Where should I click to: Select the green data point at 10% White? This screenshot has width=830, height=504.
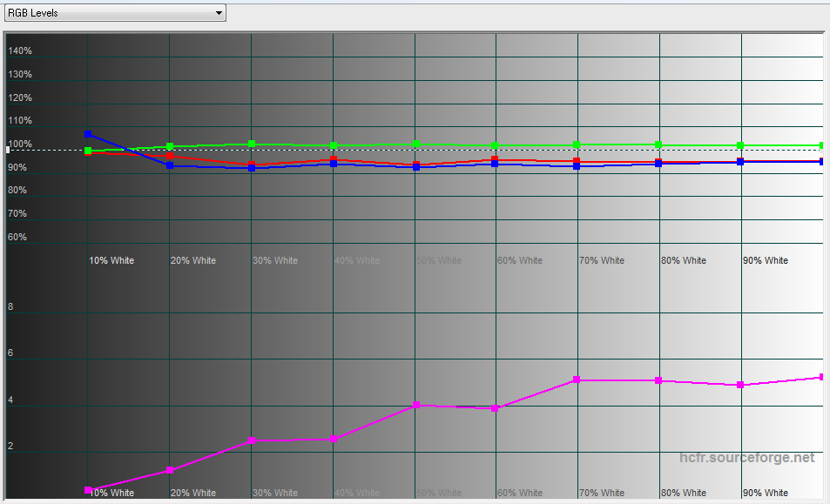pos(88,151)
